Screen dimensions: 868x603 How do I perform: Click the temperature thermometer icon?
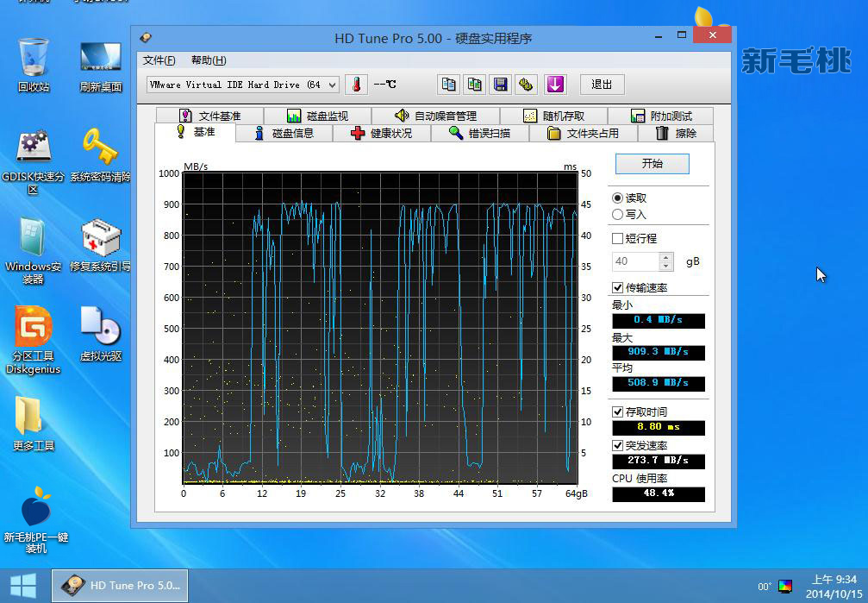pyautogui.click(x=356, y=85)
